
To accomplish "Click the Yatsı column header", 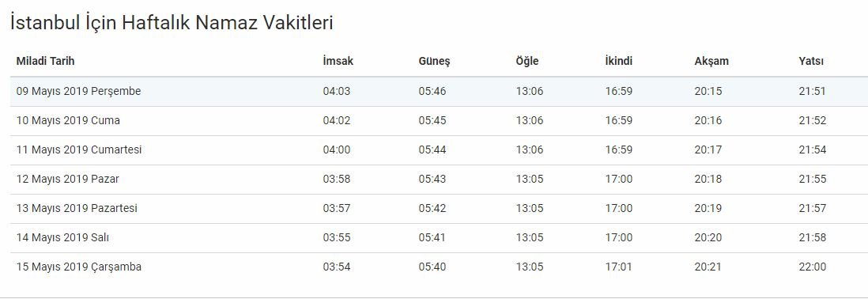I will click(811, 62).
